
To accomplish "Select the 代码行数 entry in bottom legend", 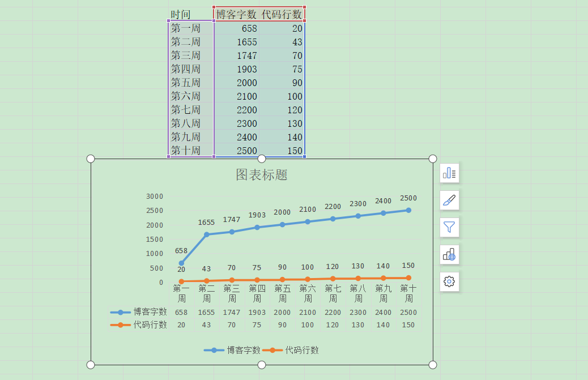I will (291, 350).
